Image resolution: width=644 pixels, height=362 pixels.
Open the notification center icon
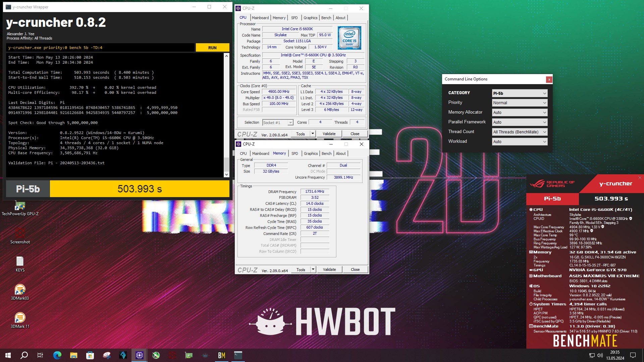click(x=633, y=355)
